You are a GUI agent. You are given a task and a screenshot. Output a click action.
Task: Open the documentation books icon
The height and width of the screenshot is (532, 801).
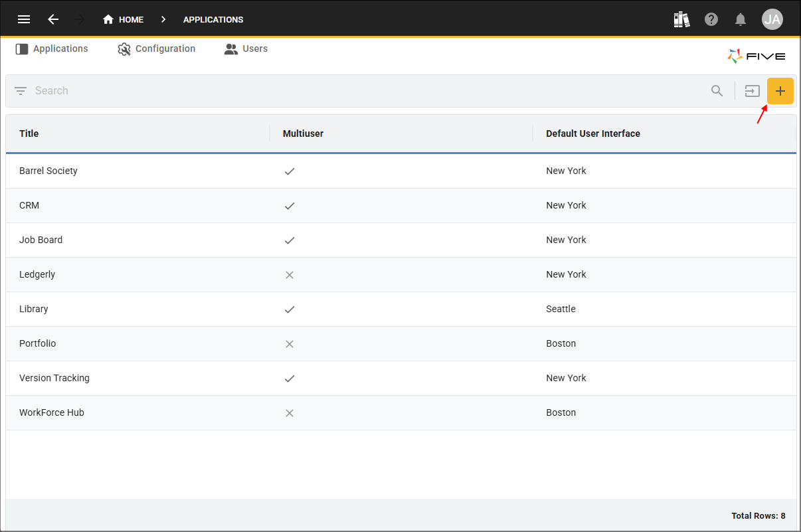pyautogui.click(x=681, y=19)
